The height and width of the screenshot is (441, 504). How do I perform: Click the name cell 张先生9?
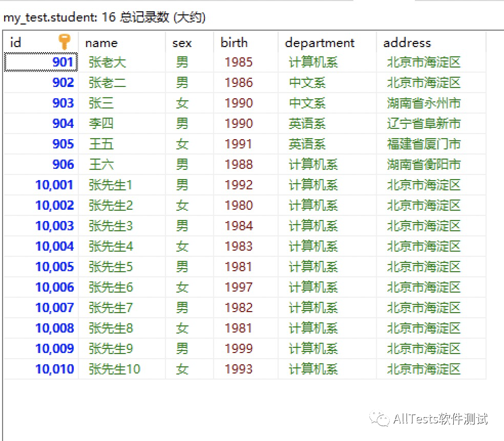122,349
